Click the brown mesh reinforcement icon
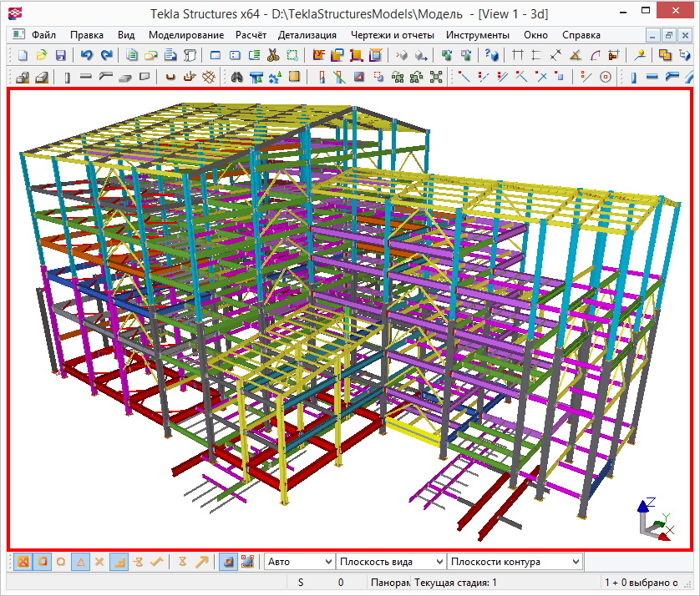 coord(209,77)
